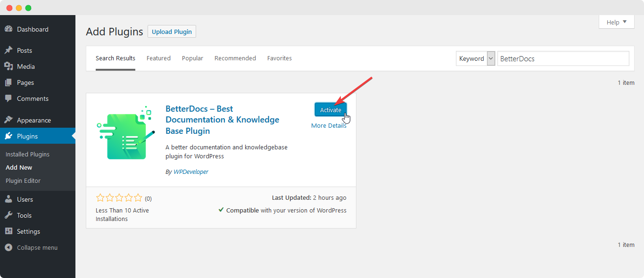Click the Users person icon
Image resolution: width=644 pixels, height=278 pixels.
click(8, 199)
